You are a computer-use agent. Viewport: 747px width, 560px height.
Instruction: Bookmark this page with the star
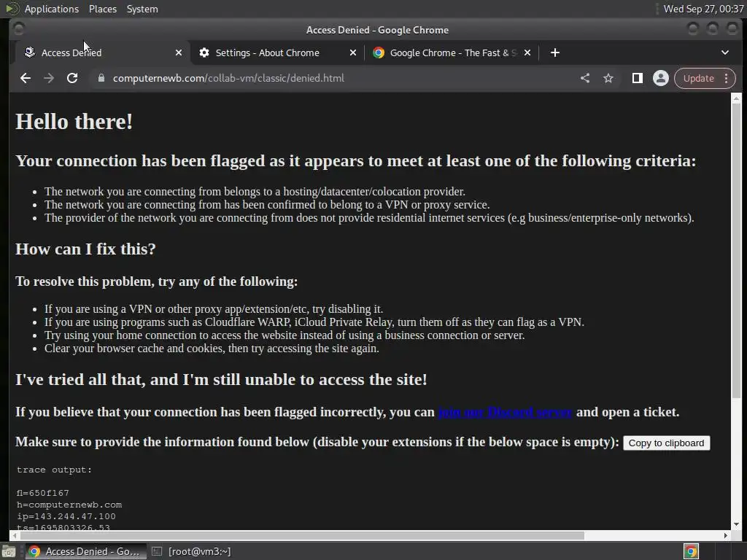[x=608, y=78]
